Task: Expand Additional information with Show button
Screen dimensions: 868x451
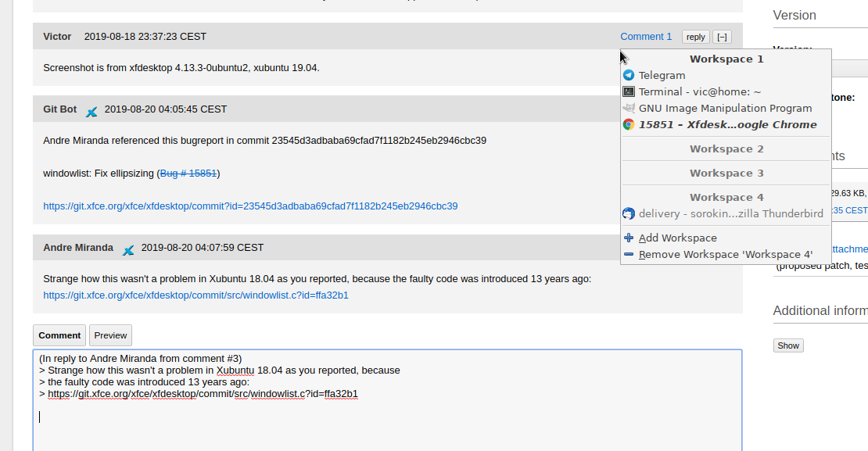Action: [x=787, y=345]
